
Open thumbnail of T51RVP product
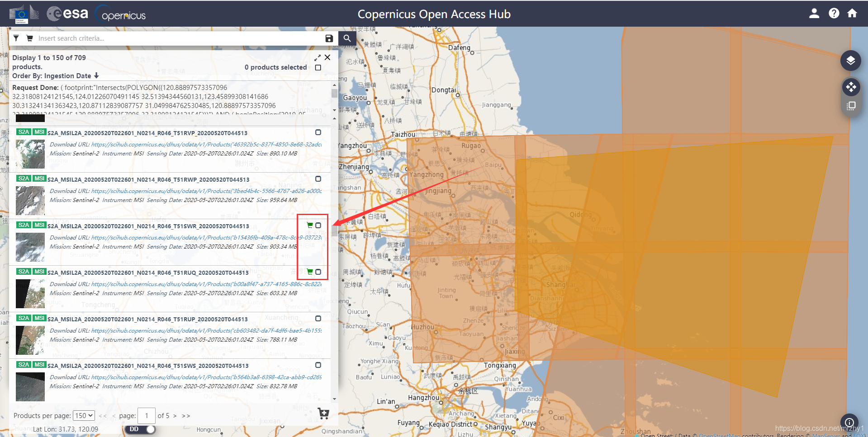coord(30,154)
